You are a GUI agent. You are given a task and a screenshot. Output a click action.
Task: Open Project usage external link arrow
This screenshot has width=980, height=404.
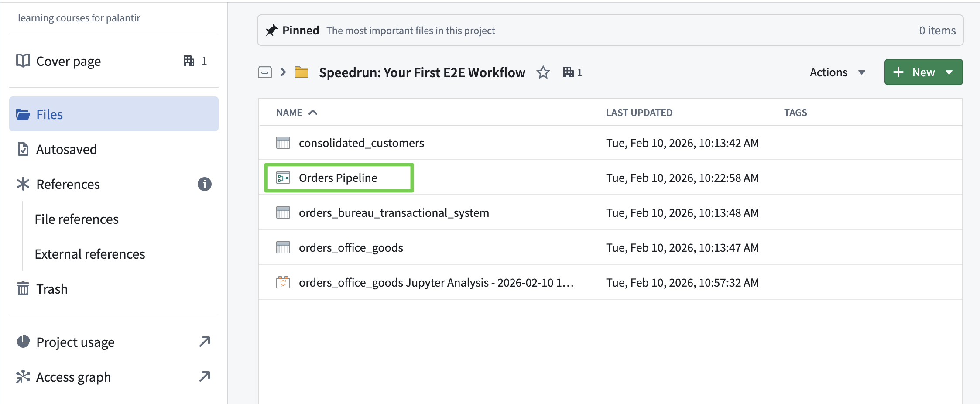[205, 342]
